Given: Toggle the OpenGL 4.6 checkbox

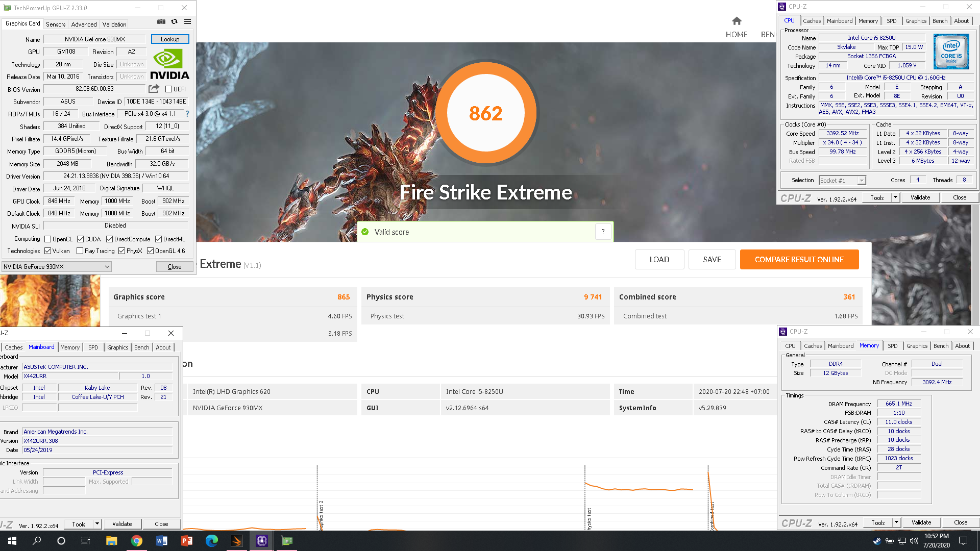Looking at the screenshot, I should (x=150, y=251).
